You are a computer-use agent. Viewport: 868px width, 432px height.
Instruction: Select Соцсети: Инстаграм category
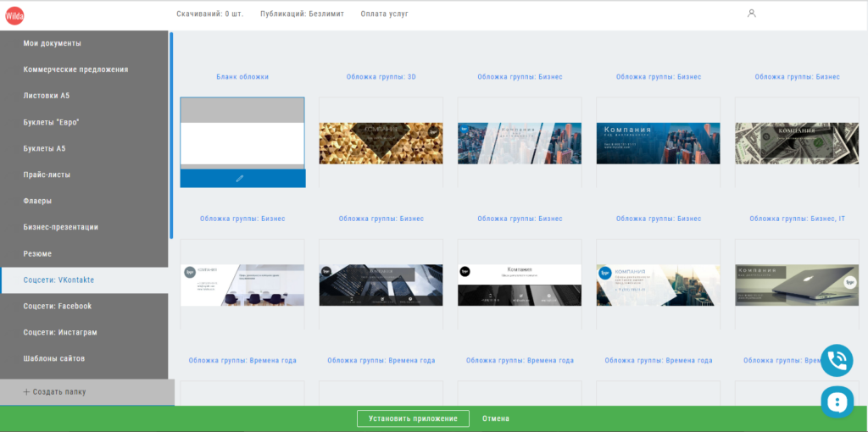click(x=60, y=332)
